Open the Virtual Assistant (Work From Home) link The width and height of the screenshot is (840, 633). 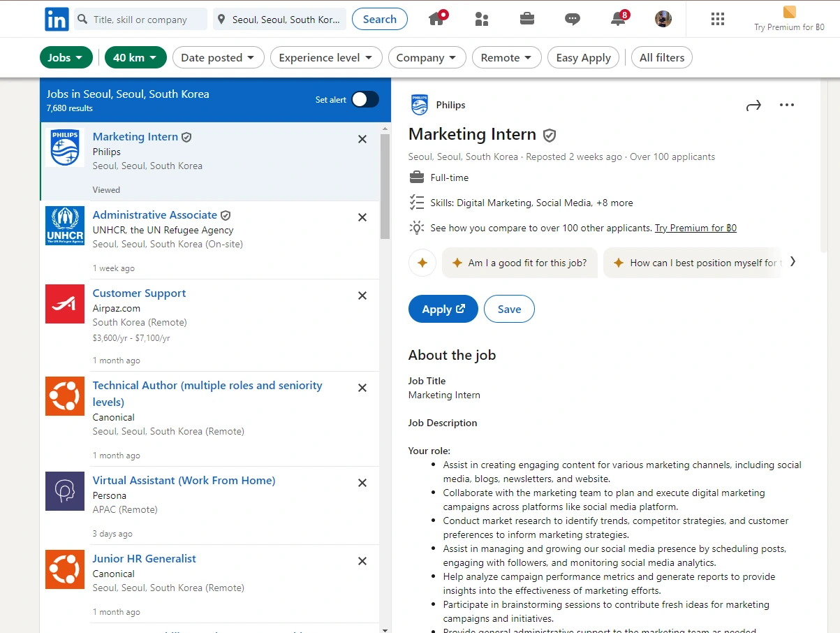184,480
